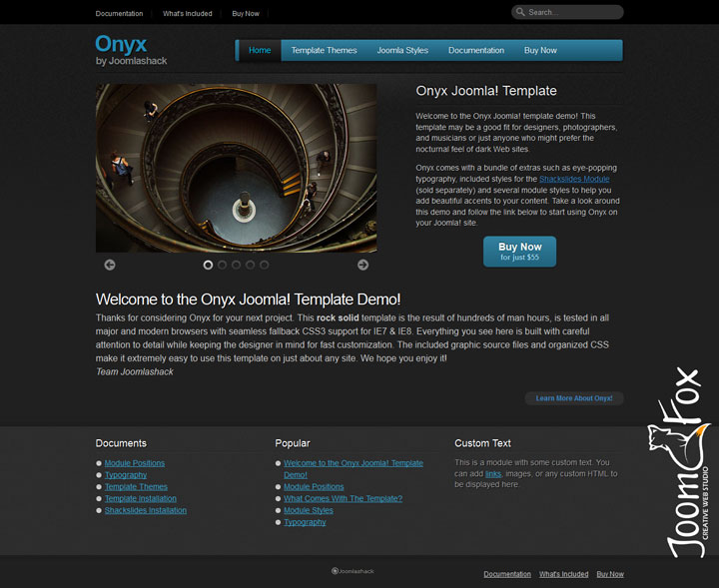Go to next slide arrow
This screenshot has width=719, height=588.
coord(362,265)
